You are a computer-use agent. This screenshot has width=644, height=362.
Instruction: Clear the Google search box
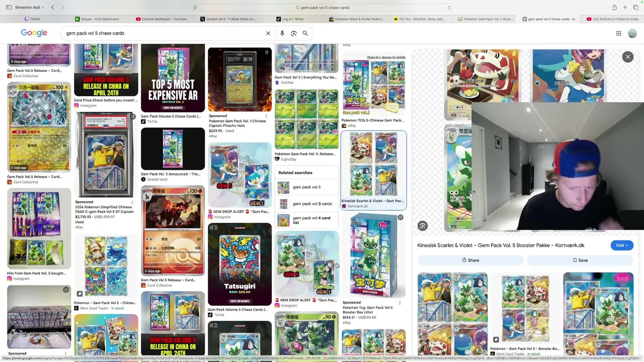pyautogui.click(x=268, y=33)
